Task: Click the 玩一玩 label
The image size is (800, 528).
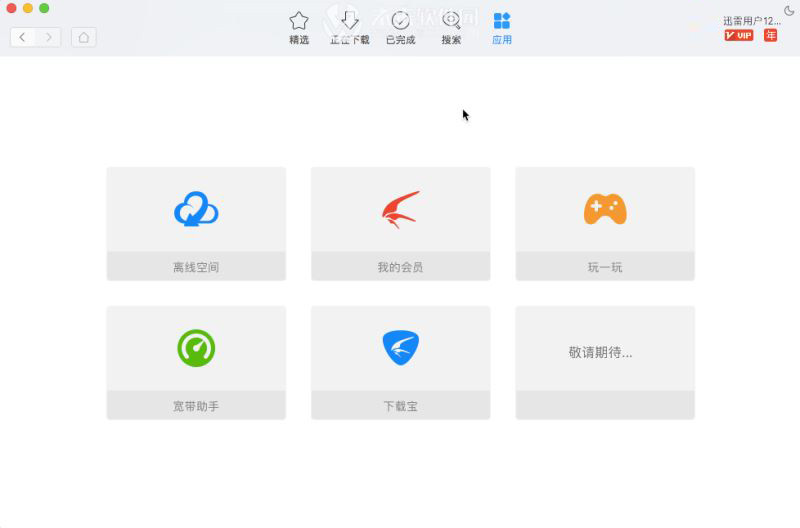Action: click(x=605, y=267)
